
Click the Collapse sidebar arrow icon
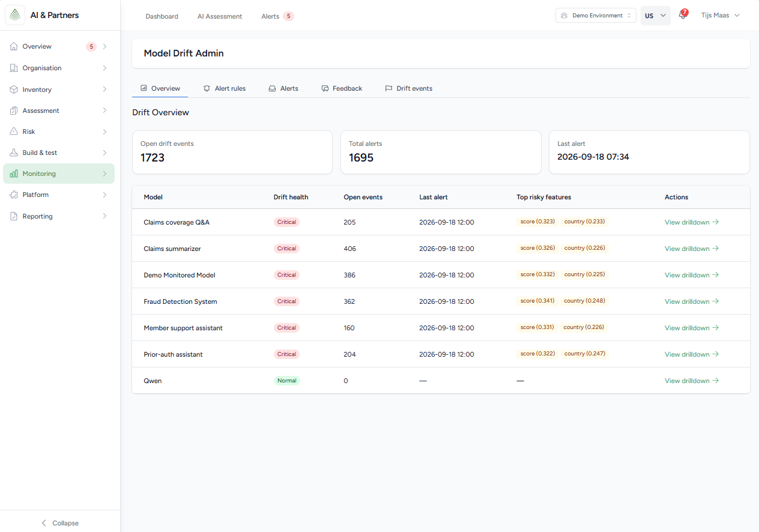pyautogui.click(x=44, y=523)
